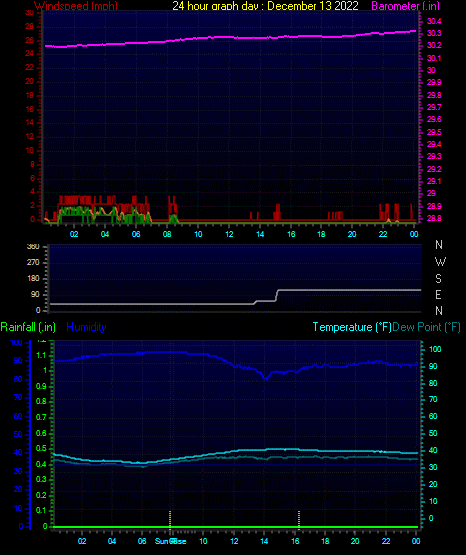Image resolution: width=466 pixels, height=555 pixels.
Task: Click the Dew Point (°F) legend label
Action: (x=426, y=327)
